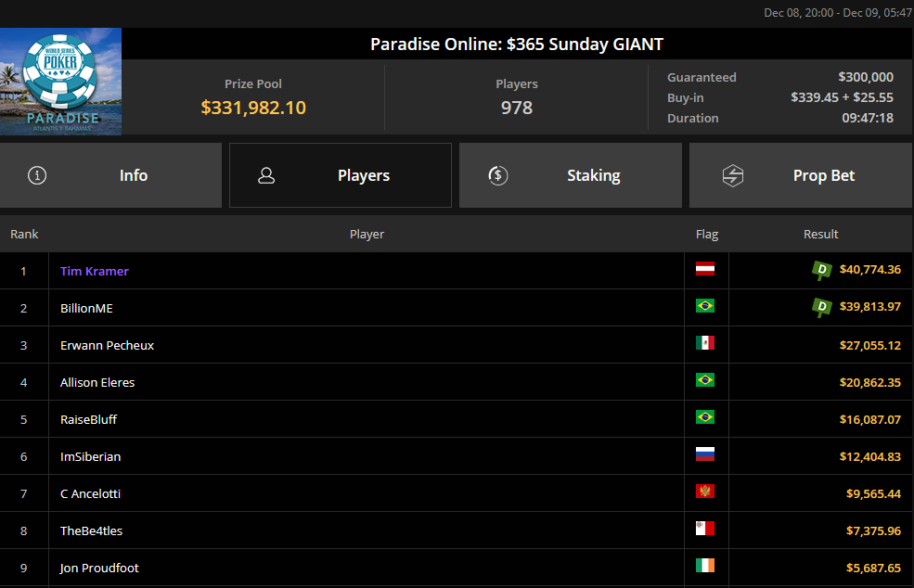The width and height of the screenshot is (914, 588).
Task: Click the dollar coin Staking icon
Action: pyautogui.click(x=498, y=175)
